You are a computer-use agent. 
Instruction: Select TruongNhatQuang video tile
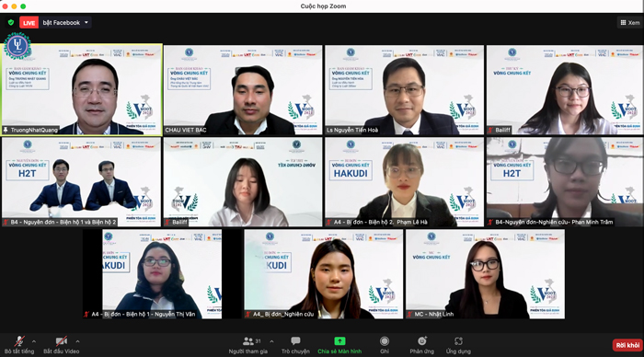click(x=82, y=89)
